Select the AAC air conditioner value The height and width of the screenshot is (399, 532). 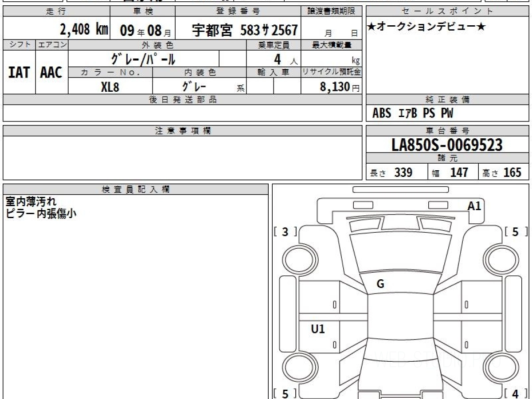[x=51, y=72]
